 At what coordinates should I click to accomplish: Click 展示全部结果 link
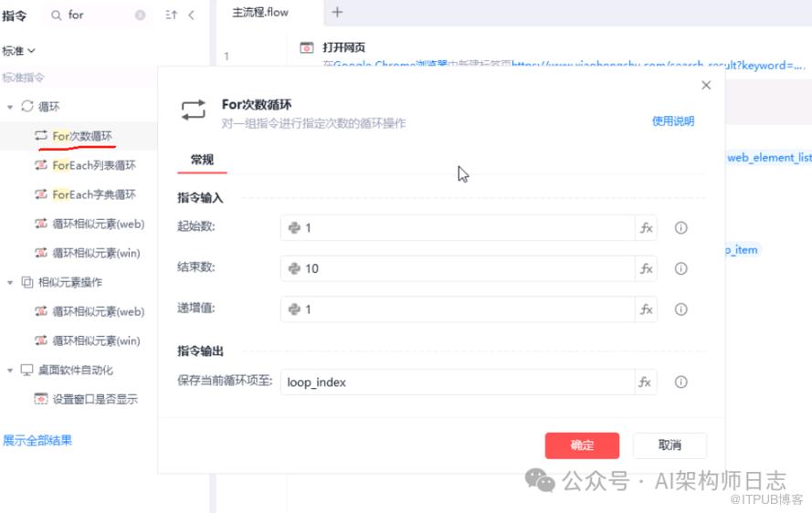(x=37, y=441)
